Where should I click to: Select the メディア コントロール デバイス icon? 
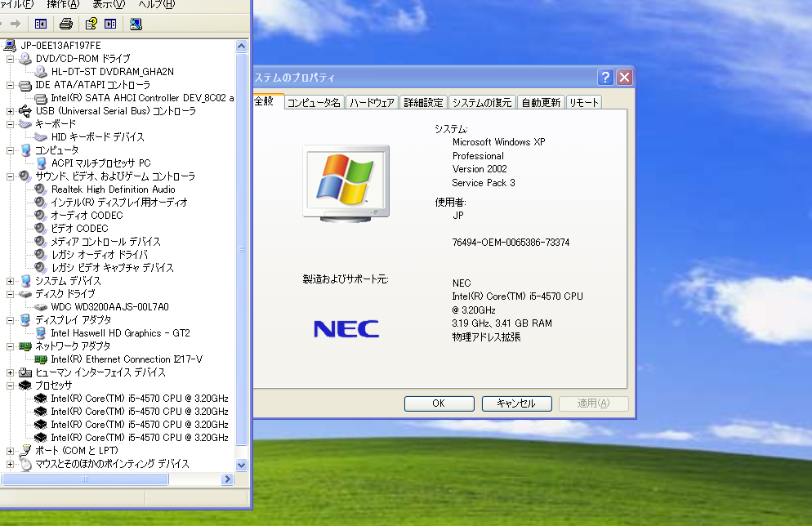tap(41, 242)
